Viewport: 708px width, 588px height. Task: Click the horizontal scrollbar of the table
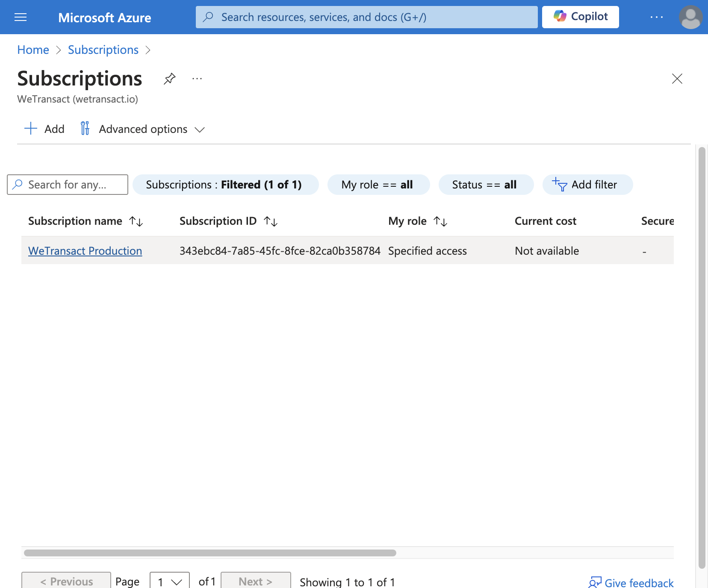(210, 553)
